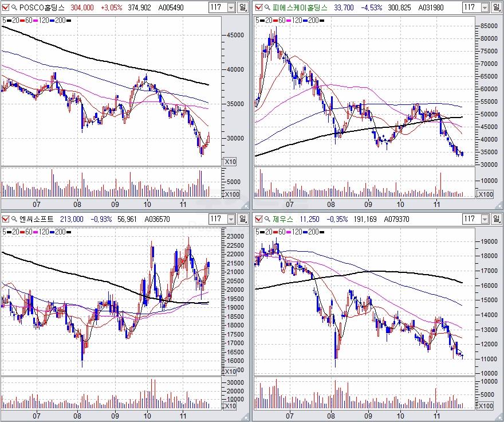
Task: Expand the 117 dropdown on POSCO chart
Action: pos(231,7)
